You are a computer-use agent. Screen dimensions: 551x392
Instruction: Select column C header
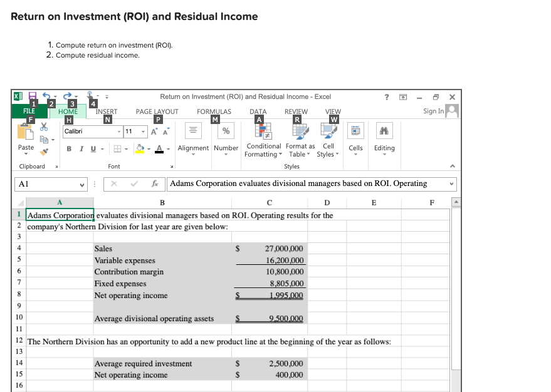(270, 202)
